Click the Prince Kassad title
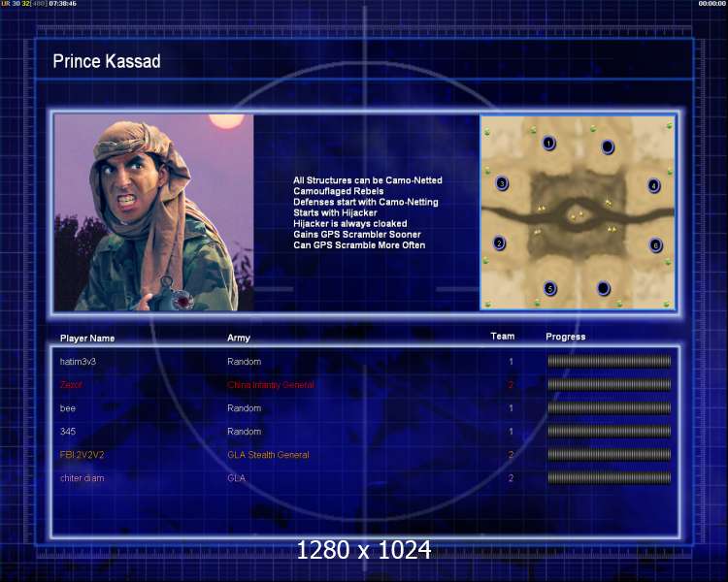Screen dimensions: 728x582 point(107,61)
